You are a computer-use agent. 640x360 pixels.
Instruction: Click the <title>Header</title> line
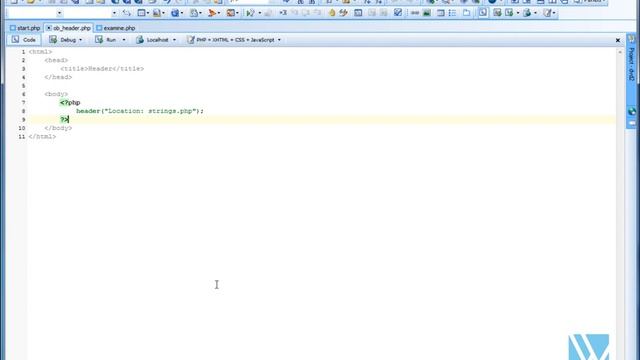coord(102,69)
